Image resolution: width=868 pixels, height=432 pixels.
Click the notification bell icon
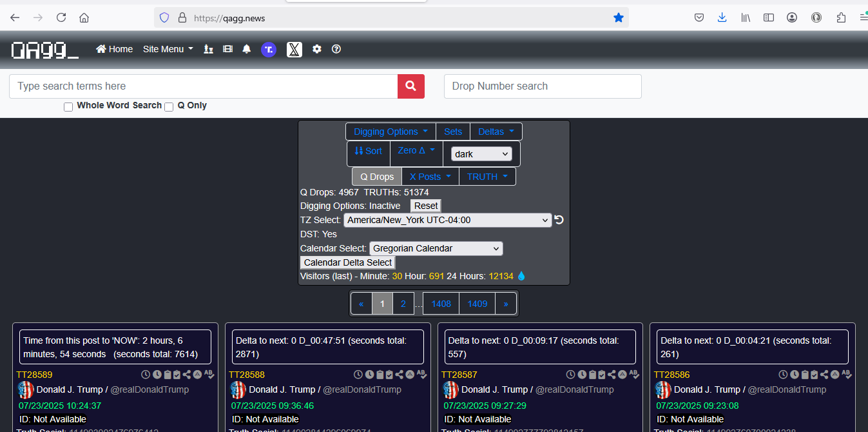click(247, 49)
